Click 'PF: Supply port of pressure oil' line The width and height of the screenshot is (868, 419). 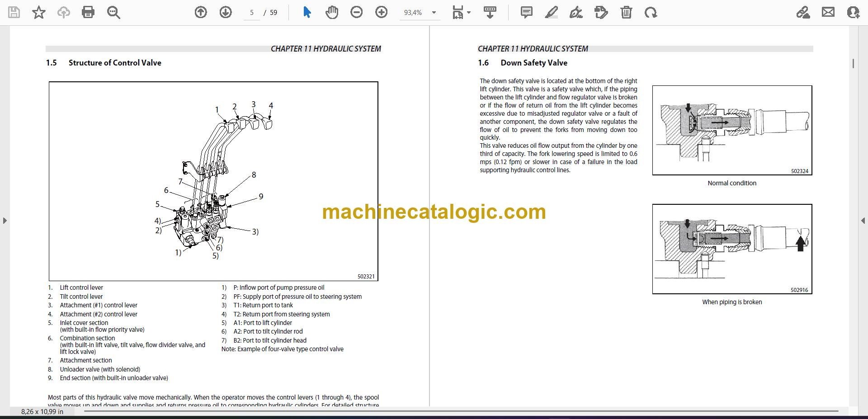(297, 297)
